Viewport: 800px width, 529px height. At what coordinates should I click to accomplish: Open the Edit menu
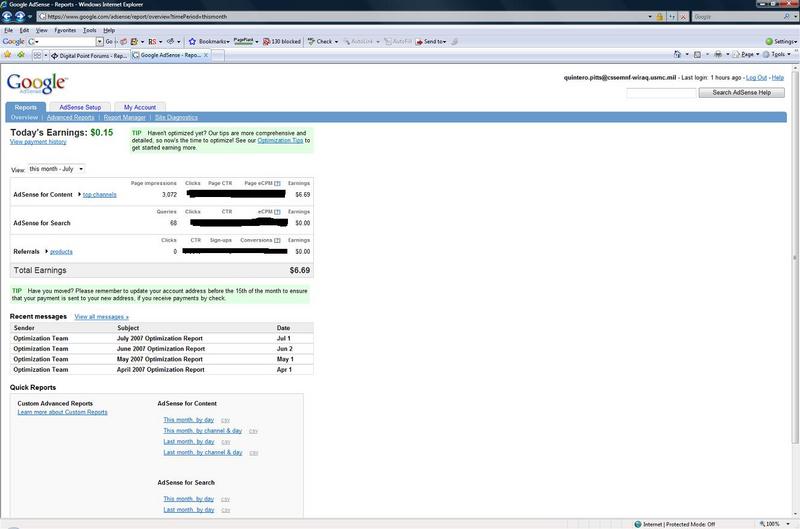coord(24,30)
